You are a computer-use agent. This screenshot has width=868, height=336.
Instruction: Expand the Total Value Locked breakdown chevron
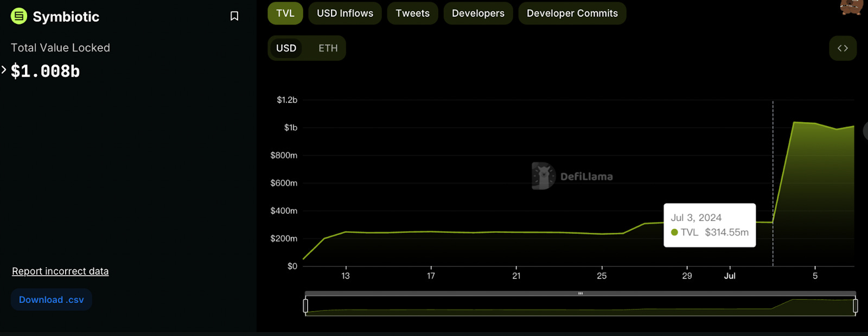(4, 69)
